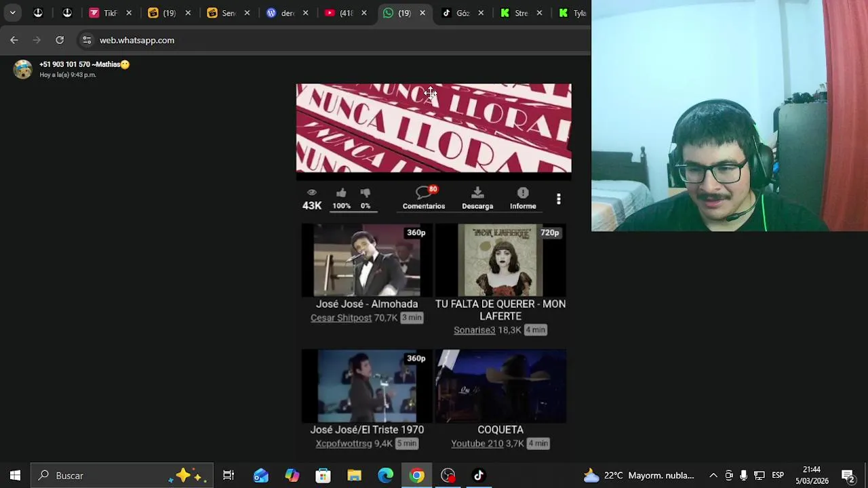Click the Mathias contact name header
868x488 pixels.
point(84,64)
